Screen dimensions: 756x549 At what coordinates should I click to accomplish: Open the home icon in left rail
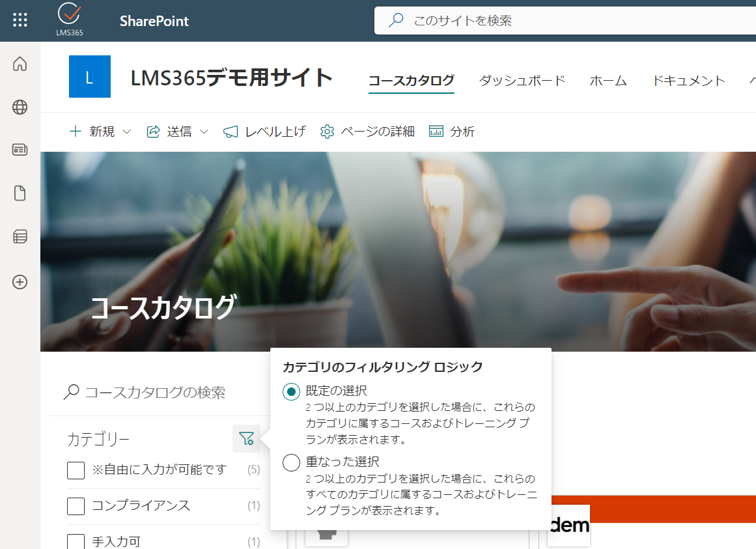tap(20, 64)
